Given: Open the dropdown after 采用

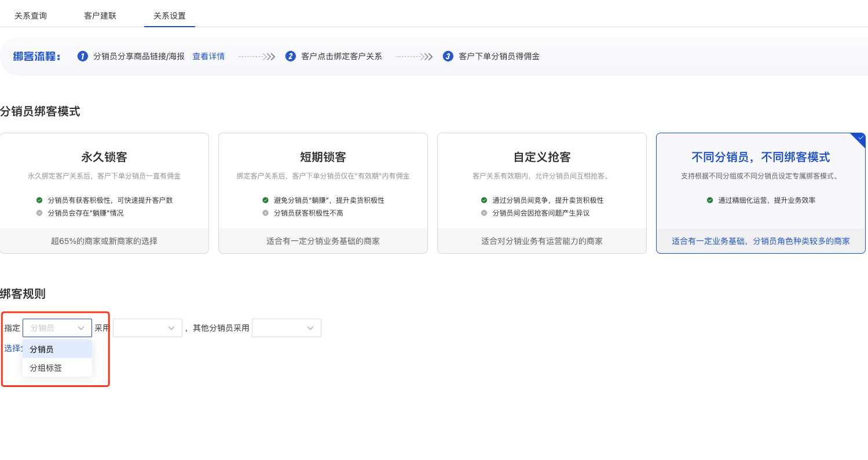Looking at the screenshot, I should (148, 328).
